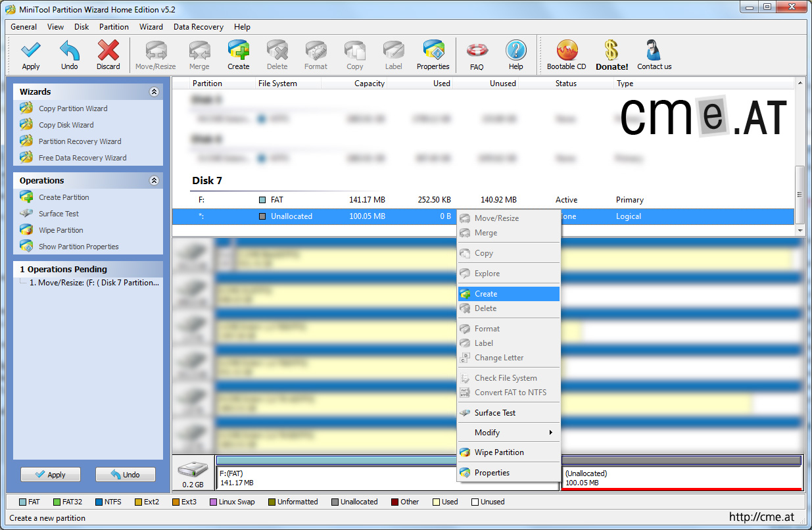
Task: Click the FAT legend color swatch
Action: [x=22, y=502]
